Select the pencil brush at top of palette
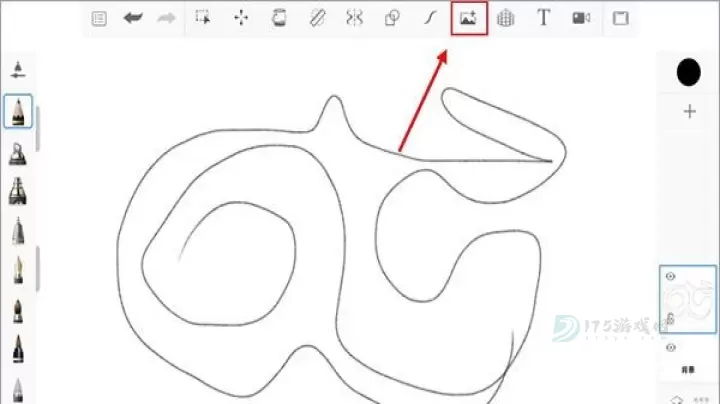 point(17,111)
